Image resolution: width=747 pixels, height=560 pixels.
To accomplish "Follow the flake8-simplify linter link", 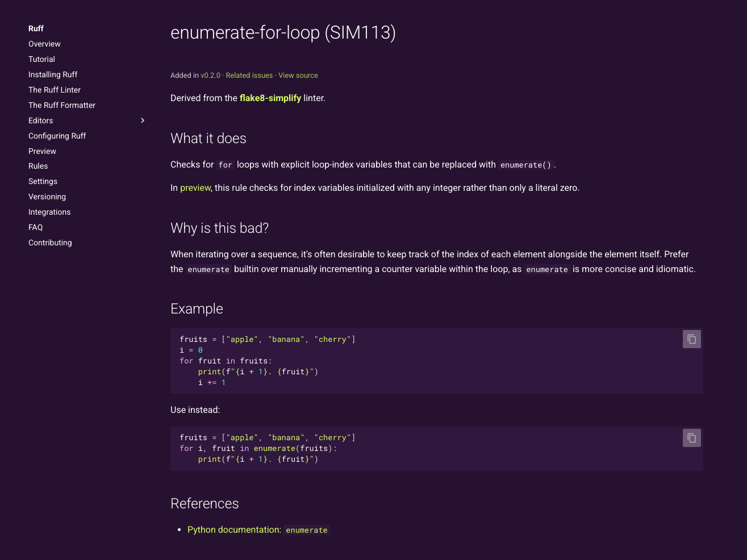I will (270, 98).
